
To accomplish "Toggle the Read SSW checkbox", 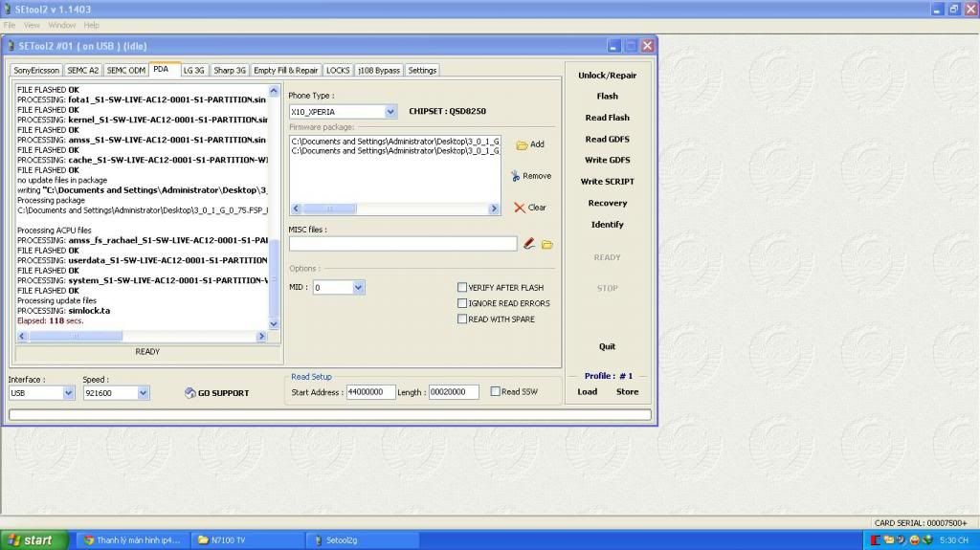I will 495,391.
